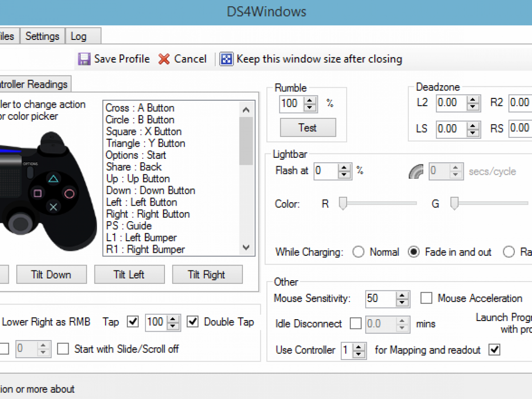The image size is (532, 399).
Task: Click the Tilt Left button
Action: [129, 274]
